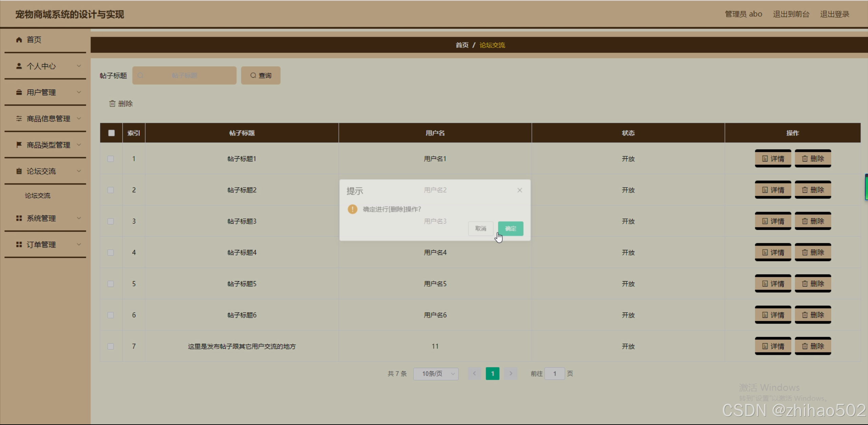Click the person icon beside 个人中心
The width and height of the screenshot is (868, 425).
point(19,66)
